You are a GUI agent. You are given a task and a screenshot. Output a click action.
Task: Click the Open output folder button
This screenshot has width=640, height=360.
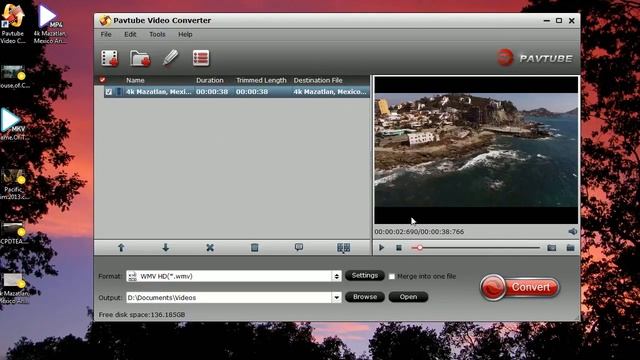[408, 297]
